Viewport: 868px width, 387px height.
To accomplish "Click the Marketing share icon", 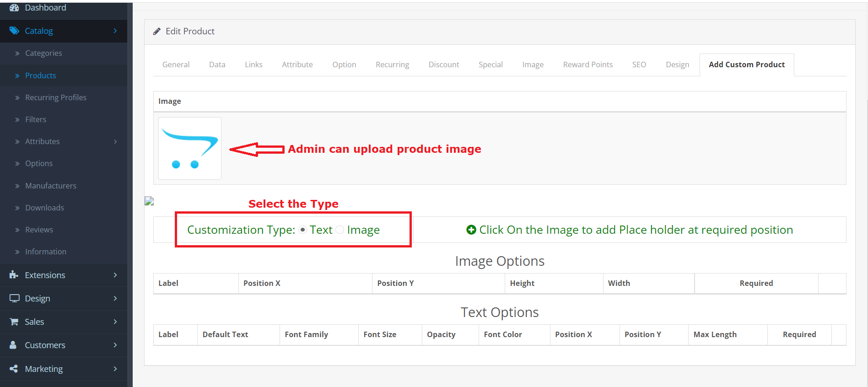I will (14, 369).
